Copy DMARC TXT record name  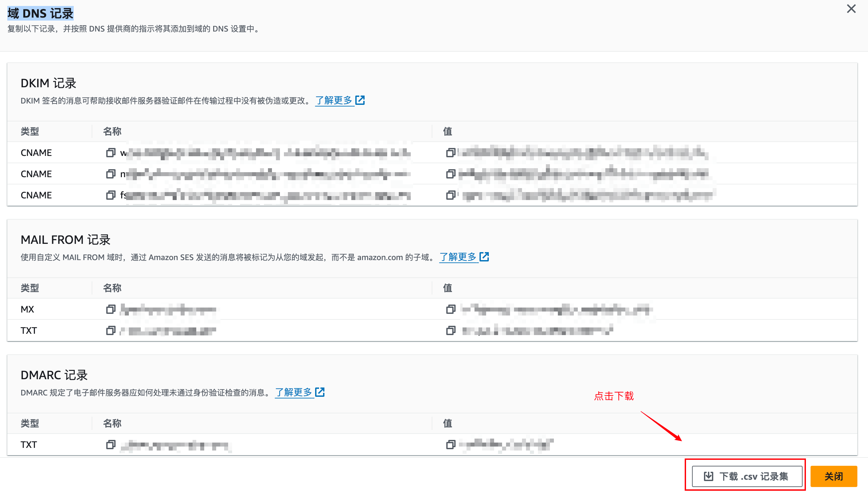tap(111, 445)
